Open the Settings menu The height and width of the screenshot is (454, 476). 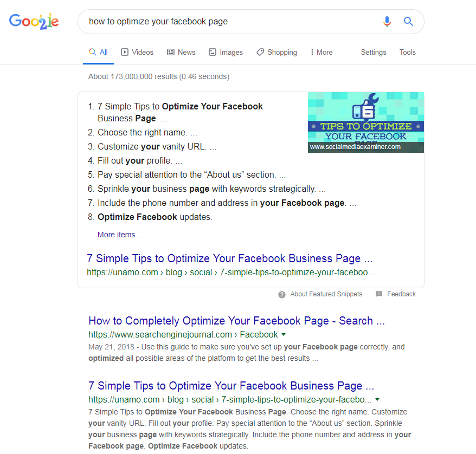point(374,52)
